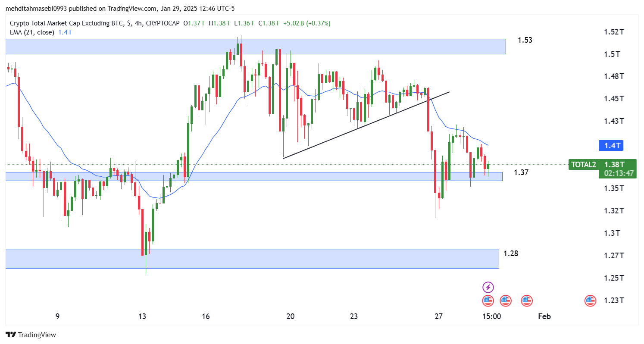Click the H1.38T high value

point(220,23)
